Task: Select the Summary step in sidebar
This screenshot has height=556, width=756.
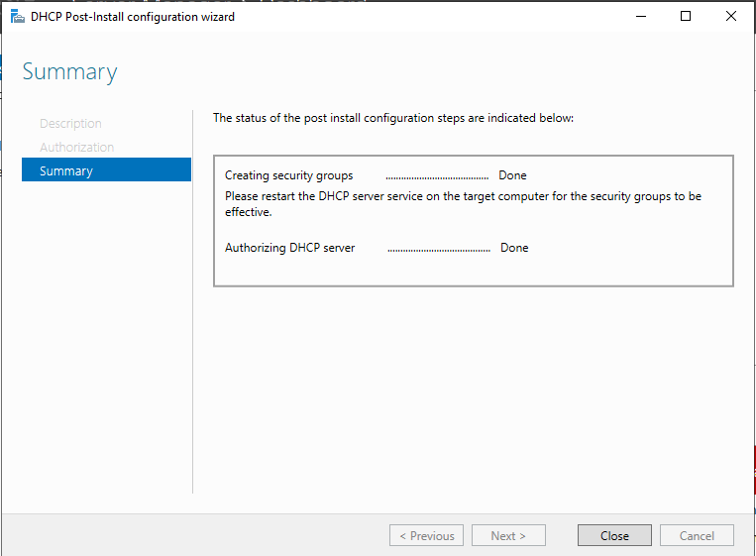Action: click(107, 169)
